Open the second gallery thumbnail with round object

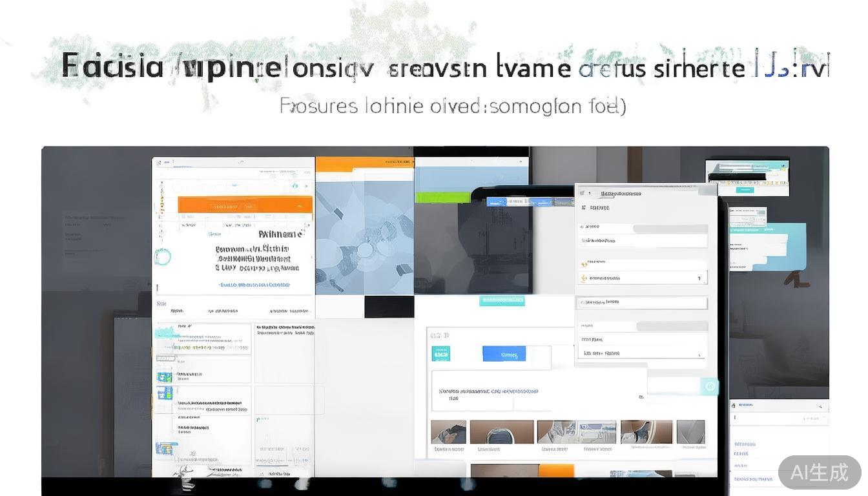click(x=502, y=432)
